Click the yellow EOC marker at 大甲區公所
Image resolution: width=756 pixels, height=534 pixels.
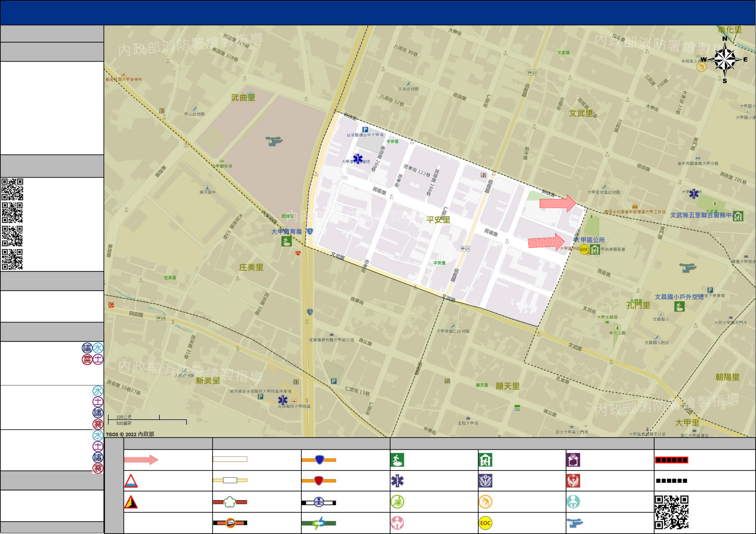584,250
